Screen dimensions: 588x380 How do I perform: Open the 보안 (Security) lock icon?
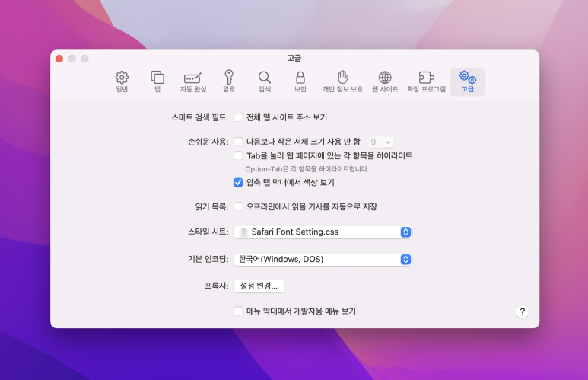(300, 81)
